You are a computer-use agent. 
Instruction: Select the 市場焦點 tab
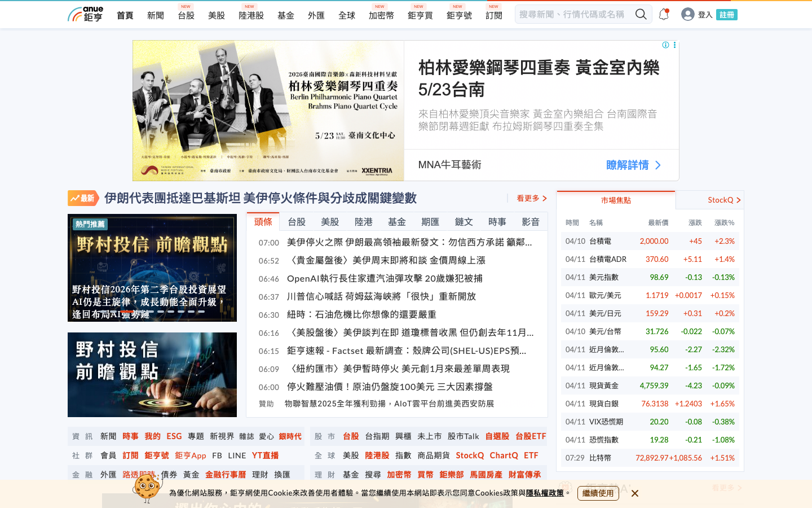click(616, 200)
